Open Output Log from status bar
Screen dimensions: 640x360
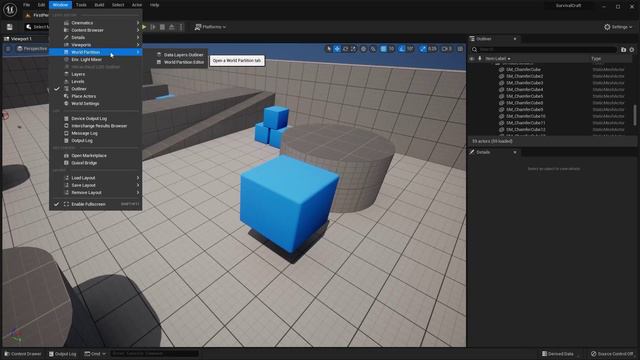[62, 354]
